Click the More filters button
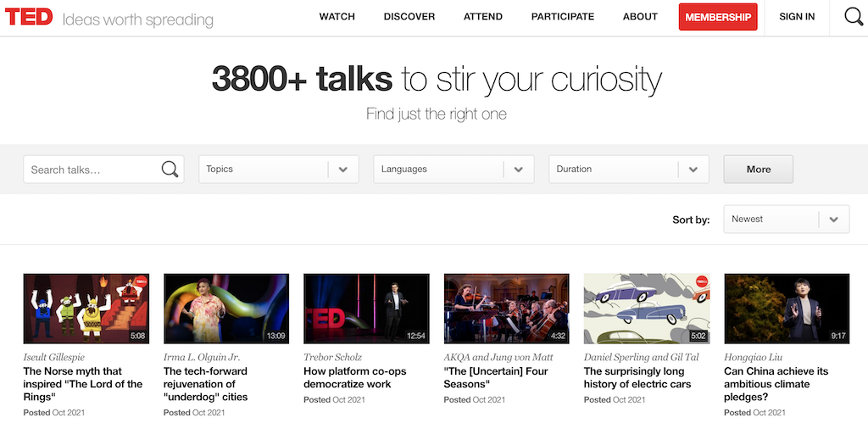Viewport: 868px width, 423px height. [x=758, y=170]
